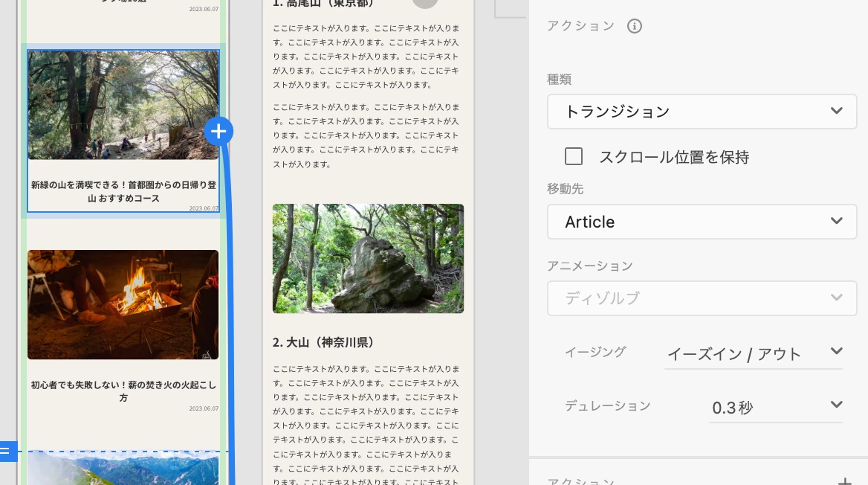The height and width of the screenshot is (485, 868).
Task: Select the mountain landscape photo at bottom
Action: pyautogui.click(x=123, y=469)
